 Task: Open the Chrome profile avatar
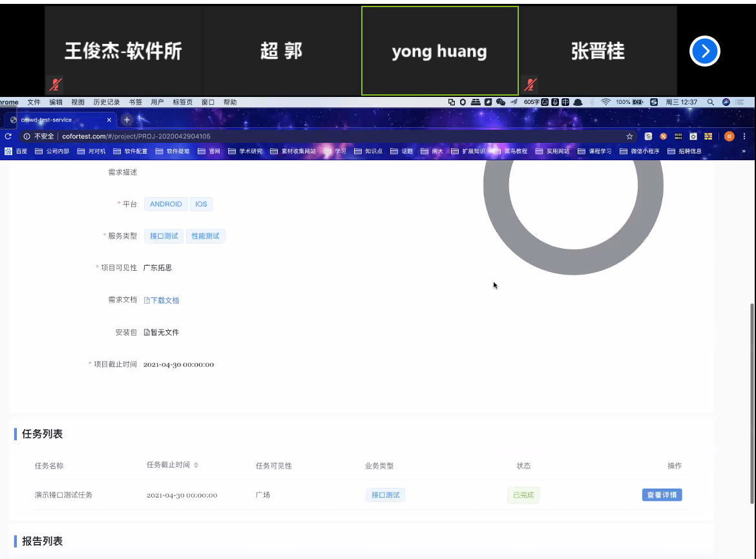click(729, 136)
